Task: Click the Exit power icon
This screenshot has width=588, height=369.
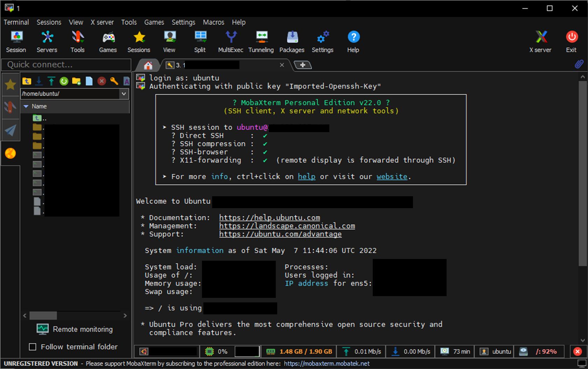Action: pos(572,42)
